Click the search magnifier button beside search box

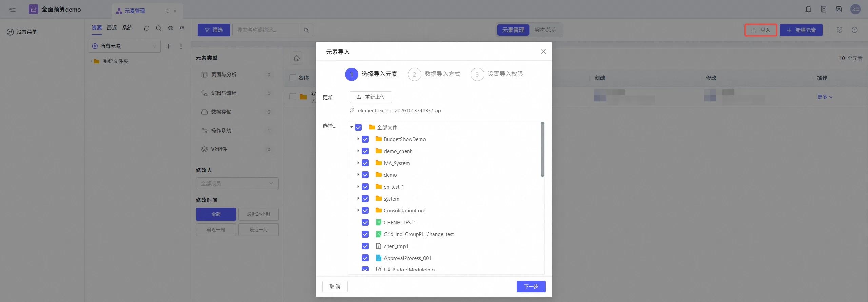tap(306, 30)
